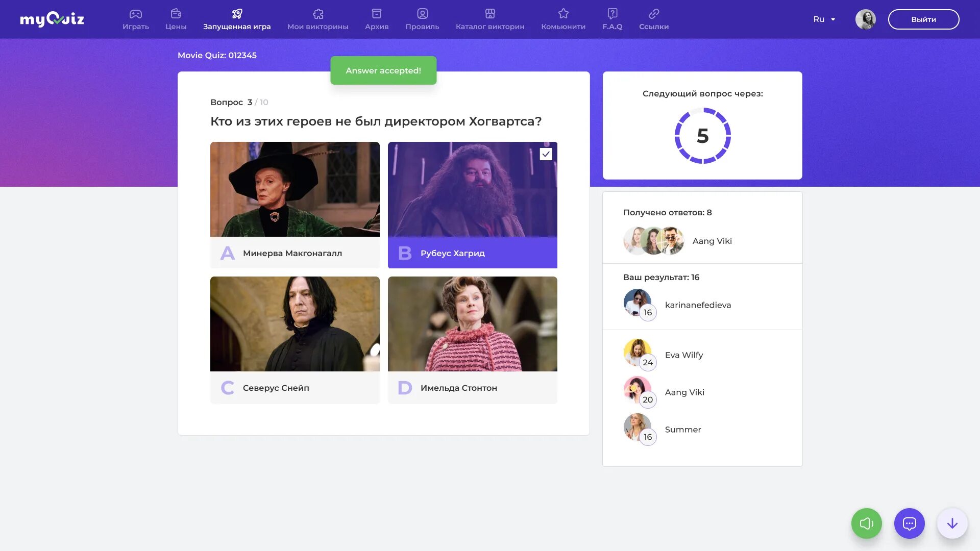Click the F.A.Q question icon
This screenshot has width=980, height=551.
[612, 14]
